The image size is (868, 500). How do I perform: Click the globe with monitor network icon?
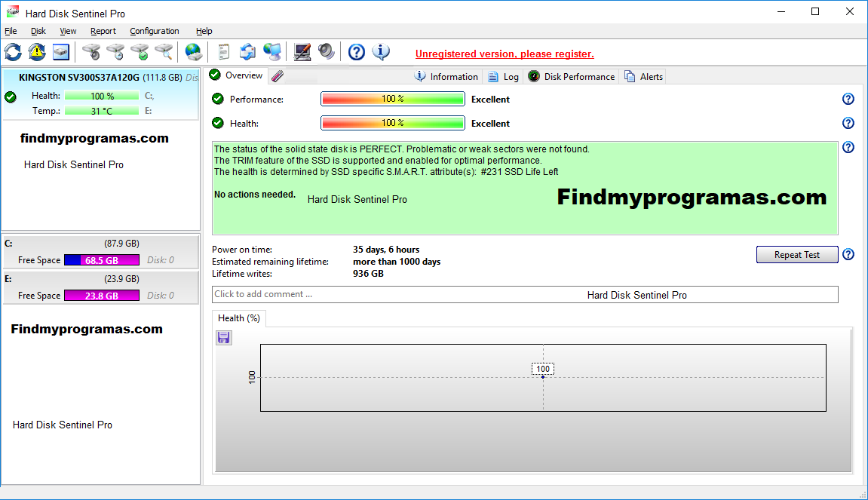click(271, 52)
